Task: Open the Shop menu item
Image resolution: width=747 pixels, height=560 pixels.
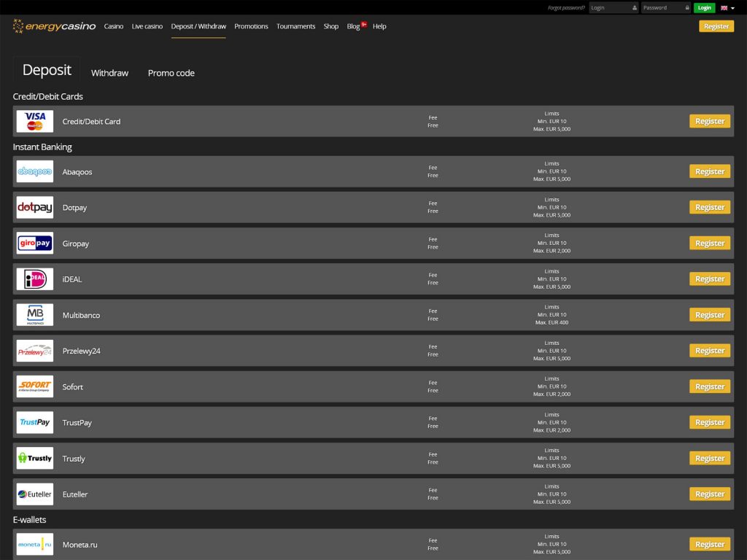Action: pos(331,26)
